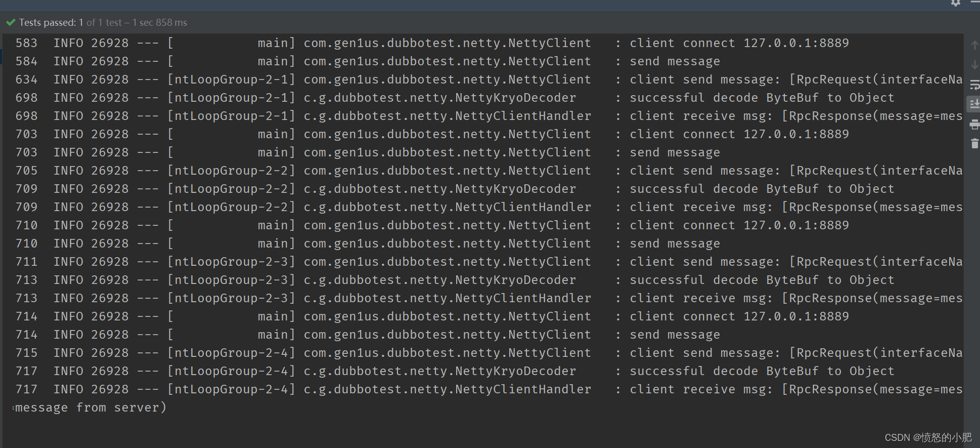
Task: Click log line 714 'send message'
Action: point(368,335)
